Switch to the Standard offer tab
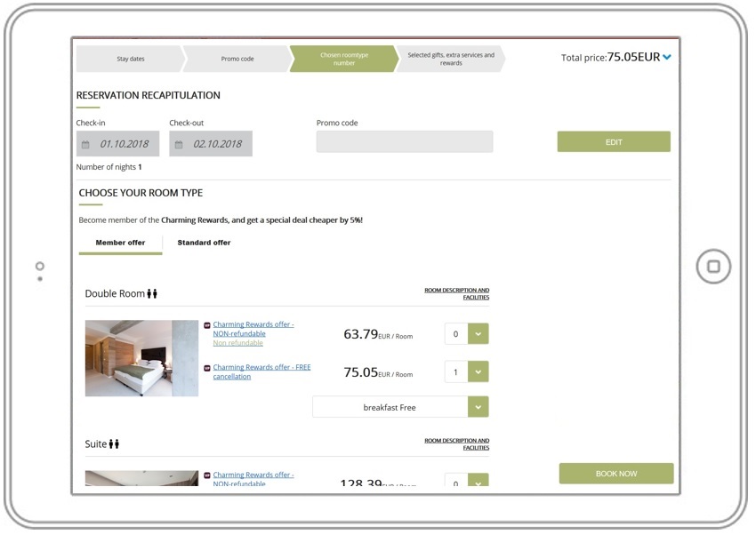756x535 pixels. [204, 243]
